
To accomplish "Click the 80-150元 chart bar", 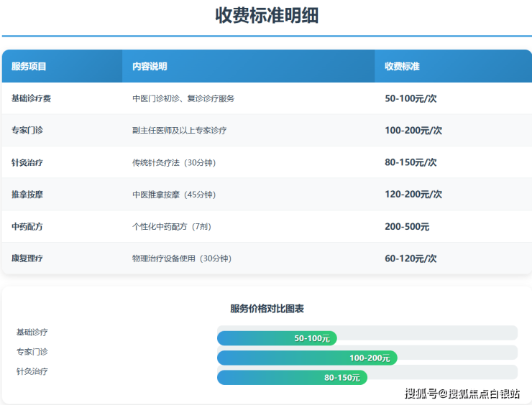I will pos(292,377).
